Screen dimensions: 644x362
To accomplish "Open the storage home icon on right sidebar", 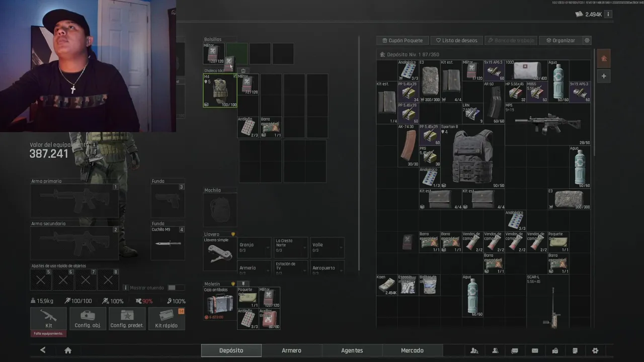I will click(x=604, y=58).
